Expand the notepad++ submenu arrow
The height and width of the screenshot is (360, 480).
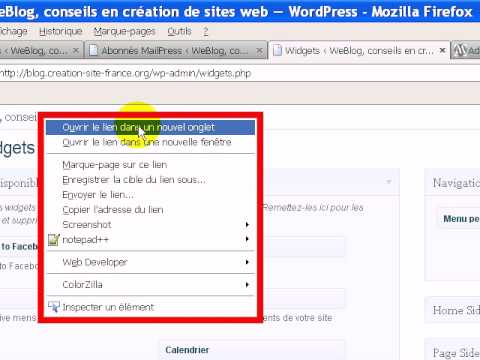coord(247,239)
